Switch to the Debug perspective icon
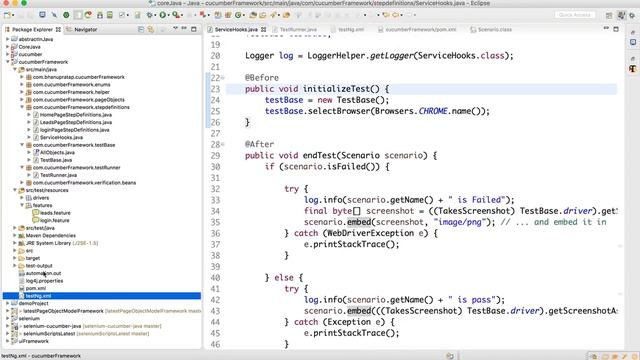640x360 pixels. point(632,15)
